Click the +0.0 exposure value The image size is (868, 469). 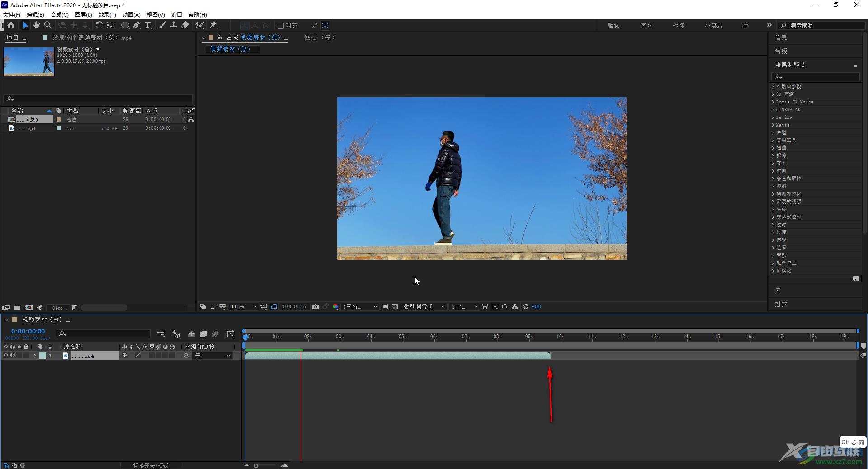537,306
